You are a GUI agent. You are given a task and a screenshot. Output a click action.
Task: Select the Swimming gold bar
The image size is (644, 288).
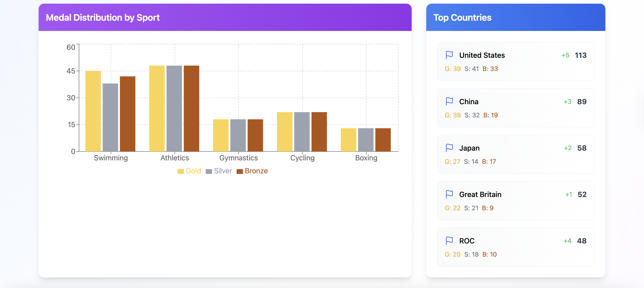click(x=93, y=111)
